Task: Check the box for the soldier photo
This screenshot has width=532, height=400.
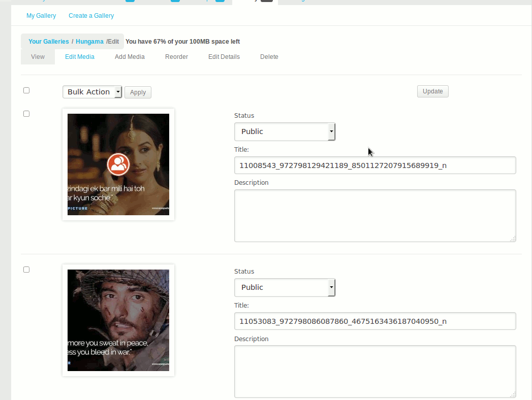Action: [x=26, y=270]
